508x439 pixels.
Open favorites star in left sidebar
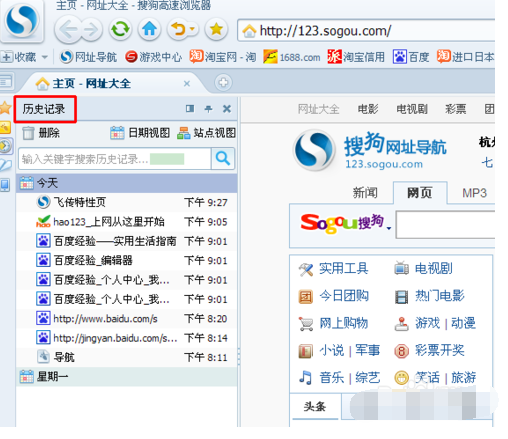coord(6,108)
